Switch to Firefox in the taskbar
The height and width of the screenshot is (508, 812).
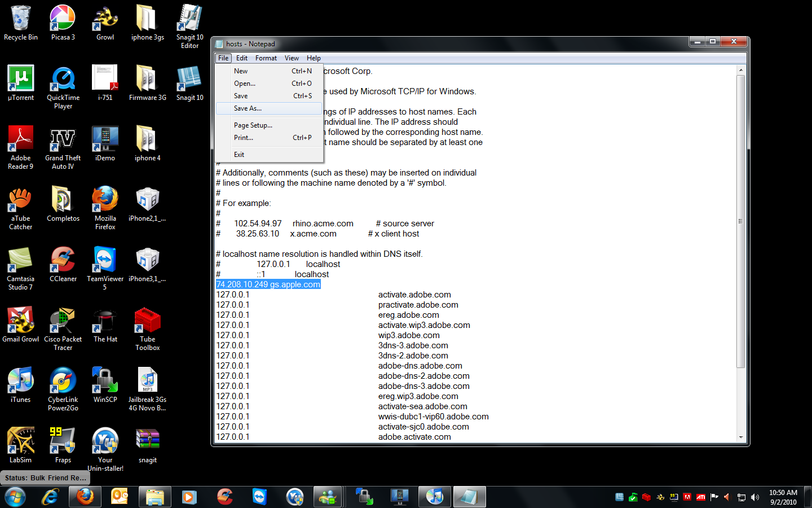click(x=85, y=497)
